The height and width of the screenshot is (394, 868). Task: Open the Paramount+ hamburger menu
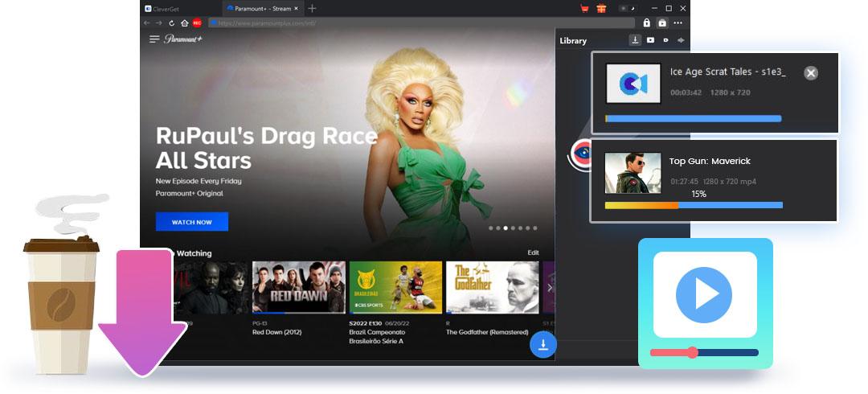pyautogui.click(x=154, y=39)
